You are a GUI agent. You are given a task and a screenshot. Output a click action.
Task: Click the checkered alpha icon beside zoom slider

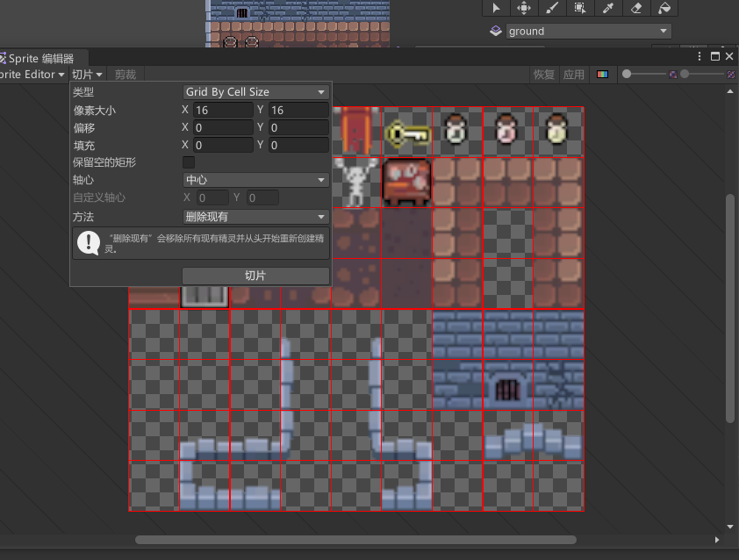(673, 75)
